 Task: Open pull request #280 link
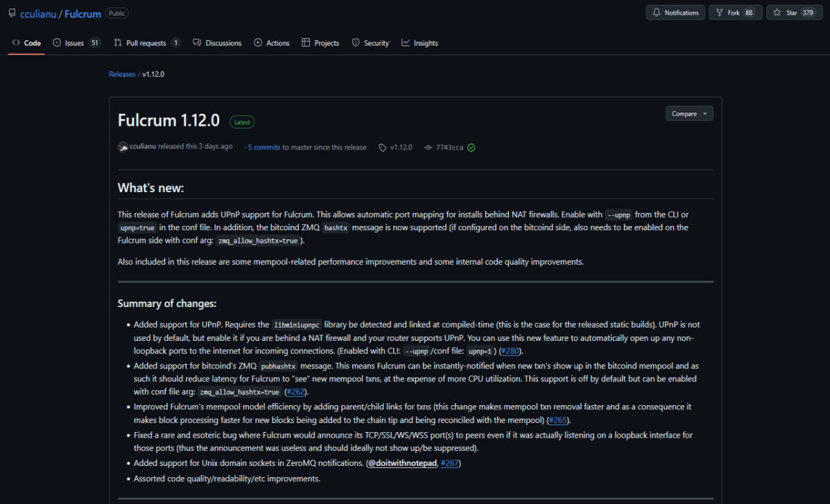(x=510, y=351)
